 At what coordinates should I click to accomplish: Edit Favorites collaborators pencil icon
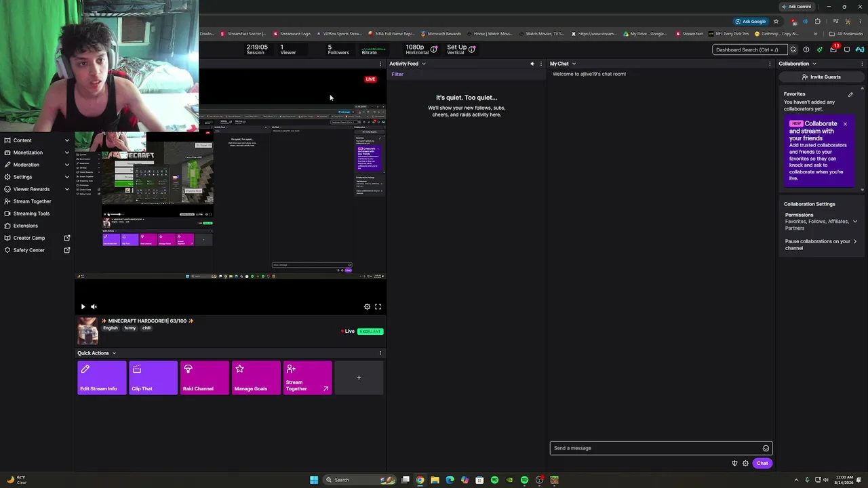pos(850,94)
